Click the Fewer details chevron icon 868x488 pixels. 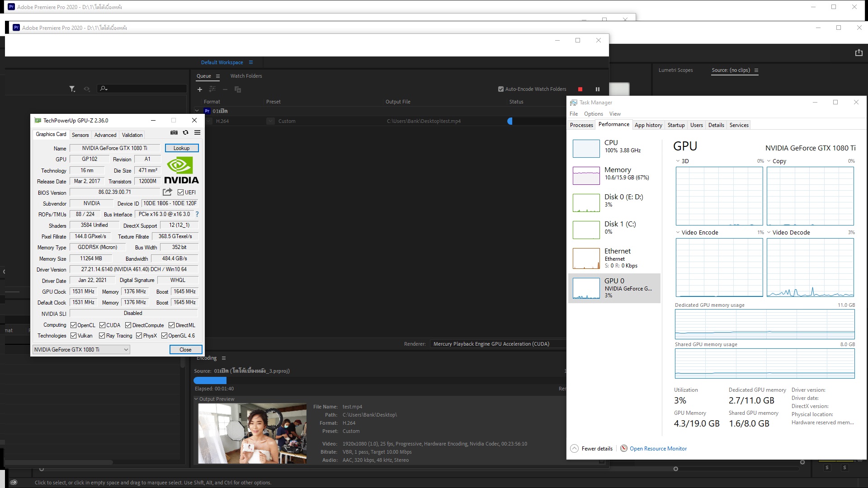(574, 448)
